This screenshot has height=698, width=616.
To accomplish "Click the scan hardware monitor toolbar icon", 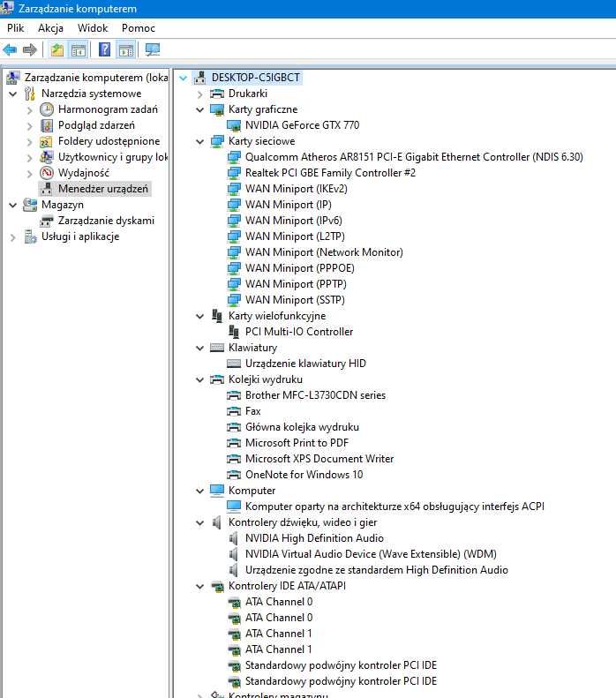I will point(153,49).
